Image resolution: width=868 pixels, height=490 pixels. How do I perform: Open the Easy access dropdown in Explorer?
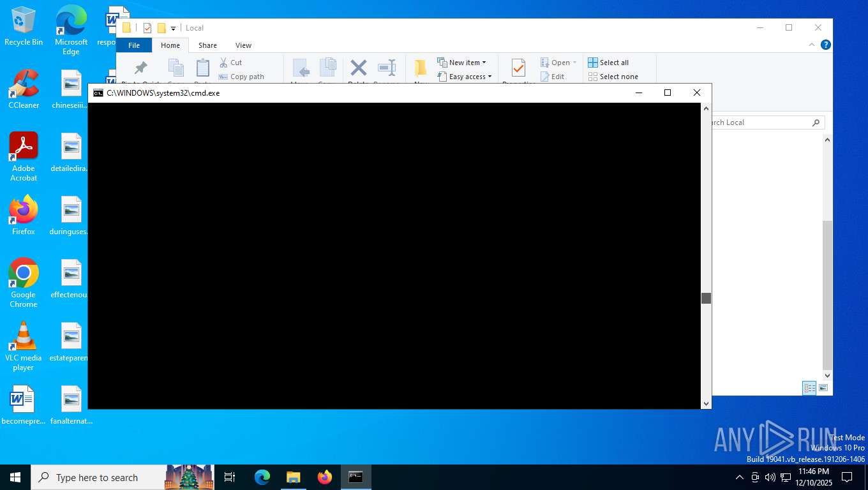[x=465, y=77]
